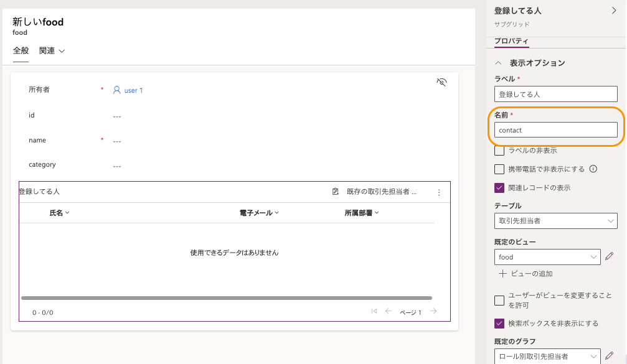627x364 pixels.
Task: Click the plus icon for ビューの追加
Action: click(502, 273)
